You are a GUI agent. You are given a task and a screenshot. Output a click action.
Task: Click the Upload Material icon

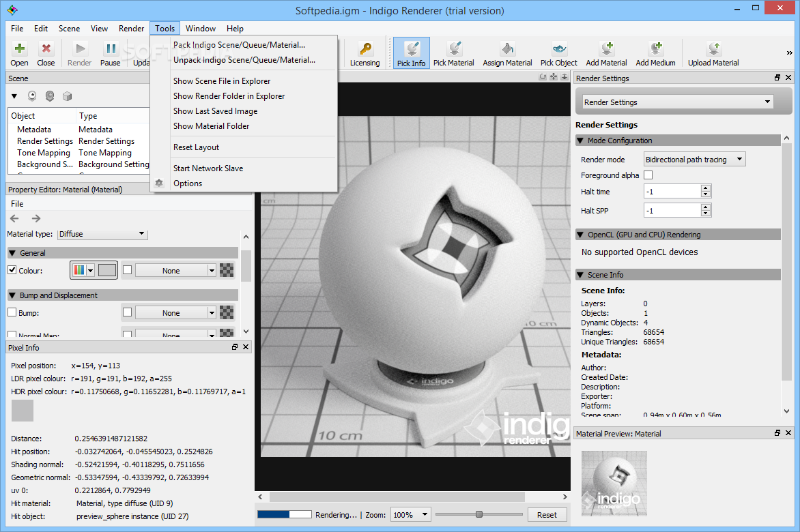coord(713,53)
